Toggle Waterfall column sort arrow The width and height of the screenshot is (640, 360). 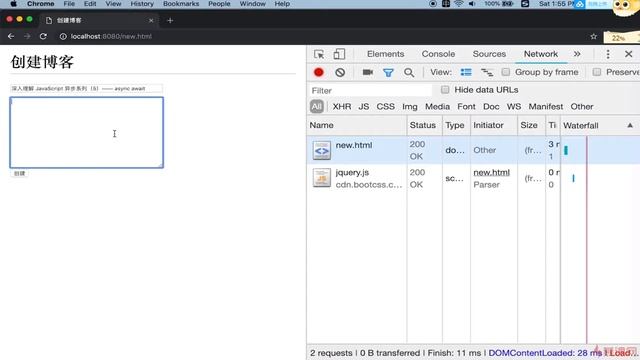click(x=630, y=125)
